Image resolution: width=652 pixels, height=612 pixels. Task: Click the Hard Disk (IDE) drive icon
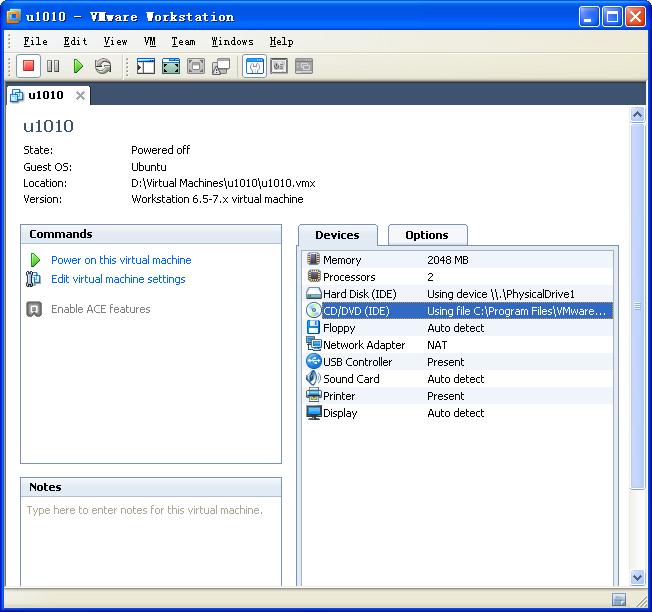314,294
